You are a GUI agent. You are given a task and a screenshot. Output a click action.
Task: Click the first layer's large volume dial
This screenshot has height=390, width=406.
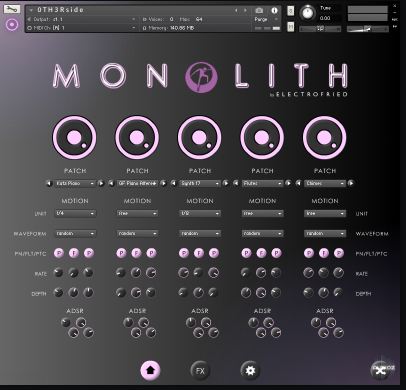tap(74, 137)
